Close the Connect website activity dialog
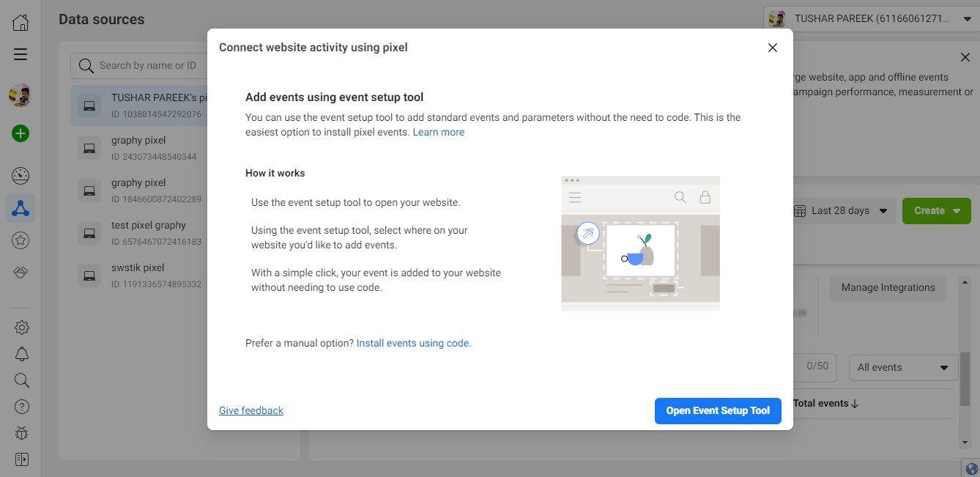 [x=772, y=48]
